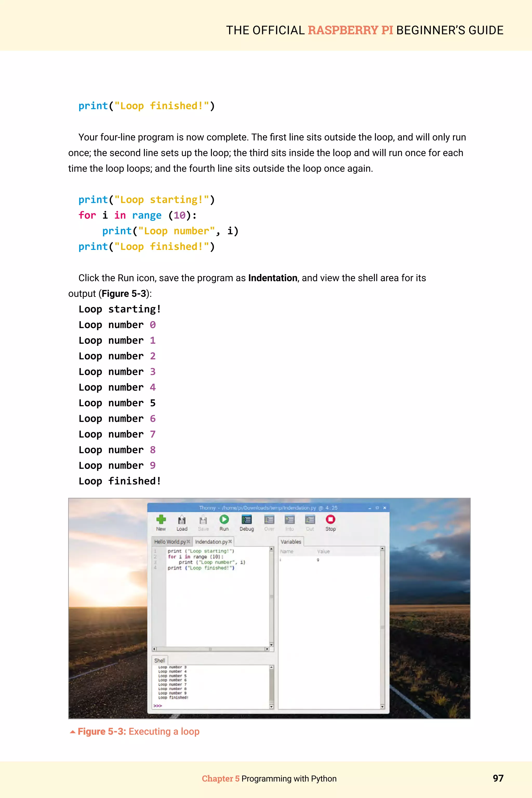Image resolution: width=532 pixels, height=798 pixels.
Task: Close the Indendation.py tab
Action: tap(230, 542)
